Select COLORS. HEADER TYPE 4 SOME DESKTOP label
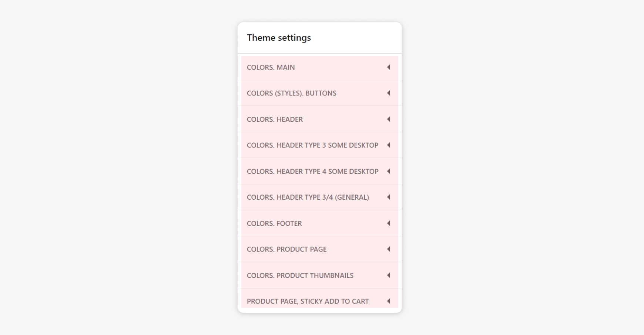Screen dimensions: 644x335 click(312, 172)
